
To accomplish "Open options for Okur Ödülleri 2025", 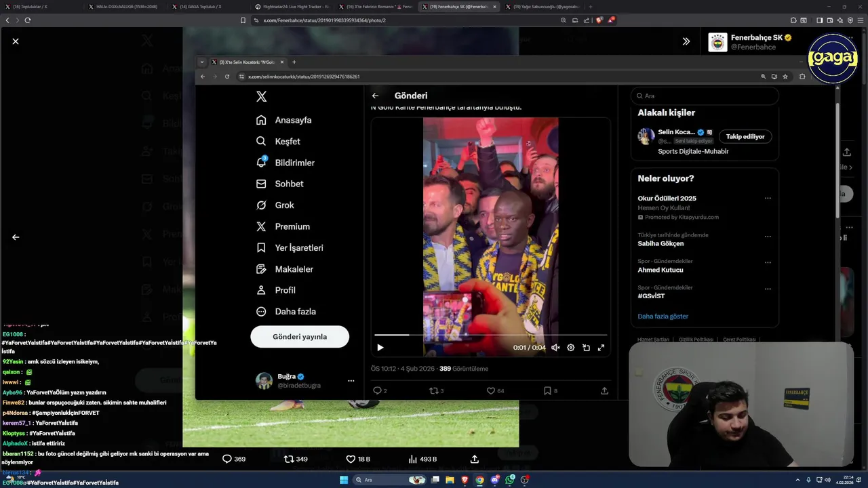I will click(x=768, y=199).
